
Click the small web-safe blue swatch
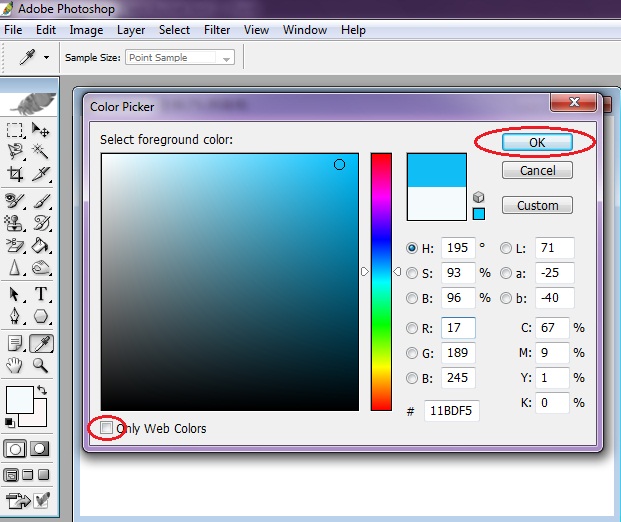(x=478, y=214)
